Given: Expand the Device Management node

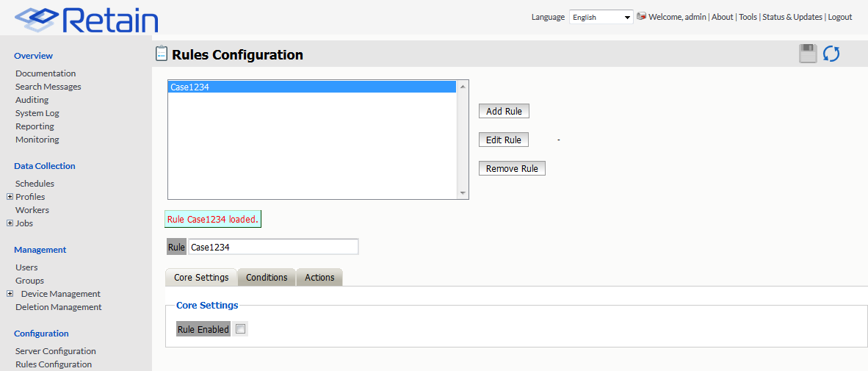Looking at the screenshot, I should coord(10,294).
